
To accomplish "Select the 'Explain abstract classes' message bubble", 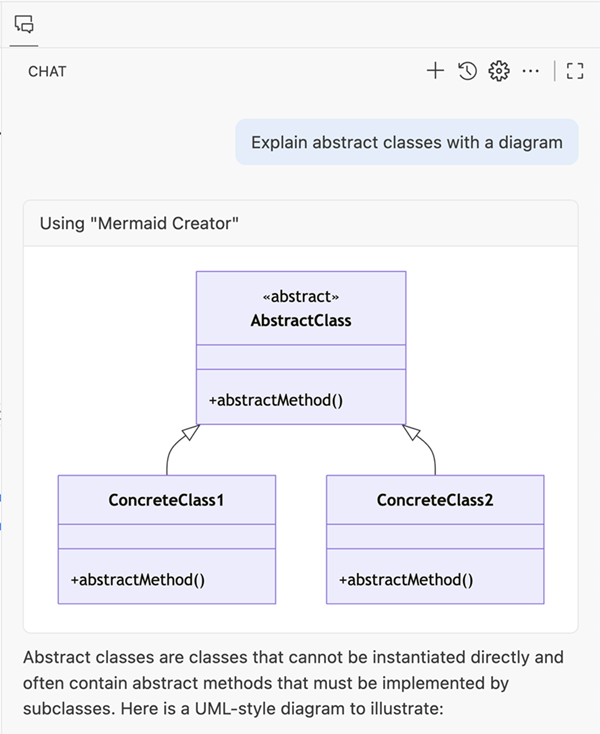I will [x=407, y=142].
